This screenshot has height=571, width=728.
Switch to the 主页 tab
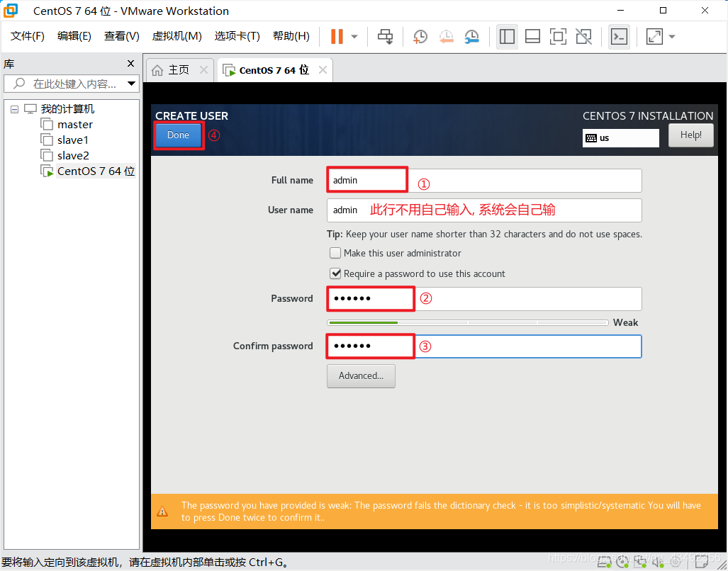(x=179, y=70)
